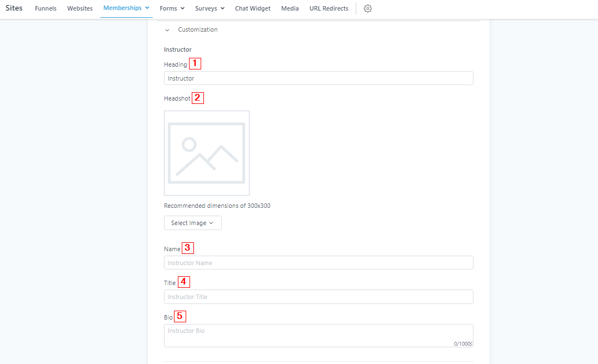Navigate to the Media tab
598x364 pixels.
(x=290, y=9)
